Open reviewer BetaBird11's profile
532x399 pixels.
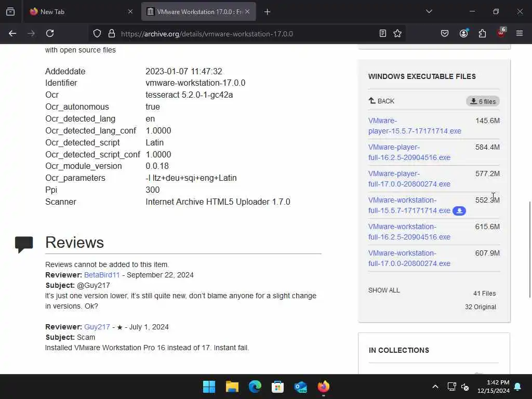pyautogui.click(x=102, y=275)
